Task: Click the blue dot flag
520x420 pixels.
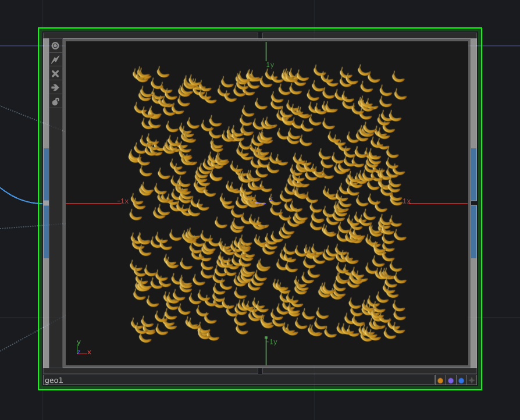Action: (x=461, y=380)
